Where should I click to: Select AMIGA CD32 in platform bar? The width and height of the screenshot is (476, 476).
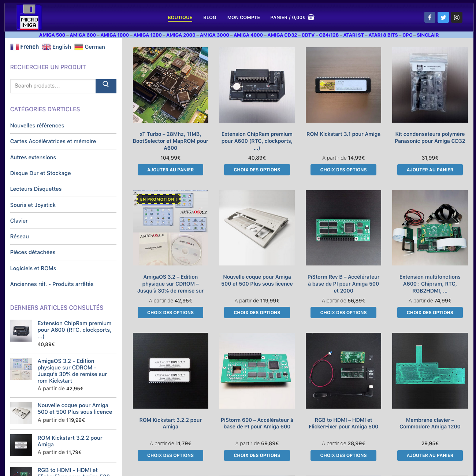tap(282, 35)
